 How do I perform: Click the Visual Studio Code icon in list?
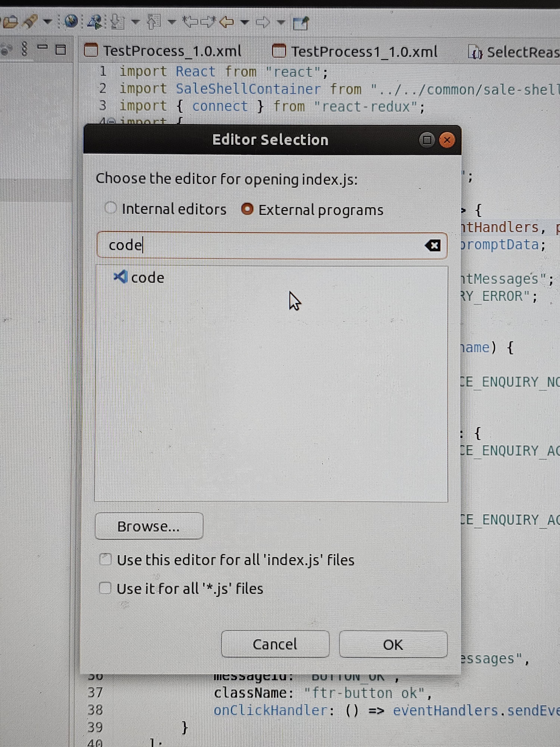121,277
